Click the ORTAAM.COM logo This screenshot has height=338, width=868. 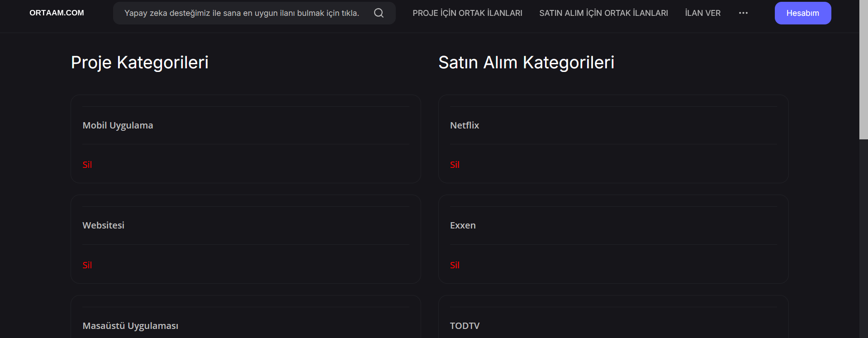click(56, 13)
